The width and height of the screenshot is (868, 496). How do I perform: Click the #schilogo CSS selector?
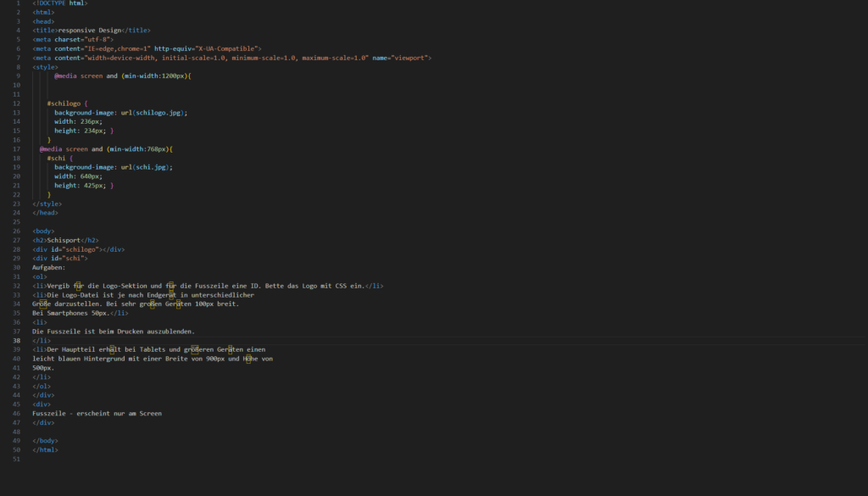pyautogui.click(x=65, y=103)
